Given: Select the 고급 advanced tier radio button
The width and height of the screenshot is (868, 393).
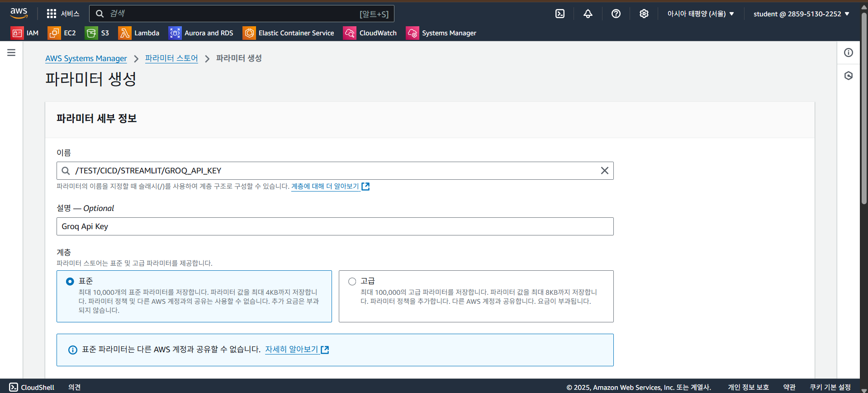Looking at the screenshot, I should click(352, 282).
